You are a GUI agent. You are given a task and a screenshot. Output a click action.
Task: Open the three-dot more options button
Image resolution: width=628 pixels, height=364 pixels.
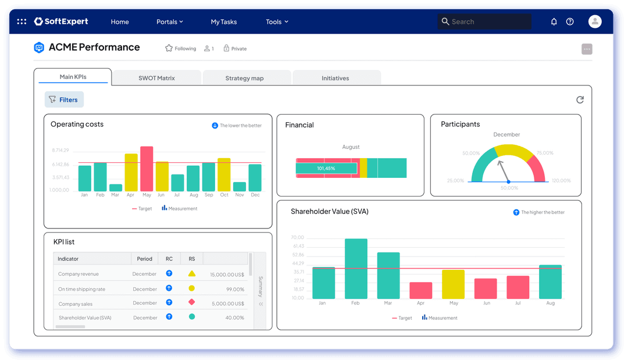click(587, 49)
